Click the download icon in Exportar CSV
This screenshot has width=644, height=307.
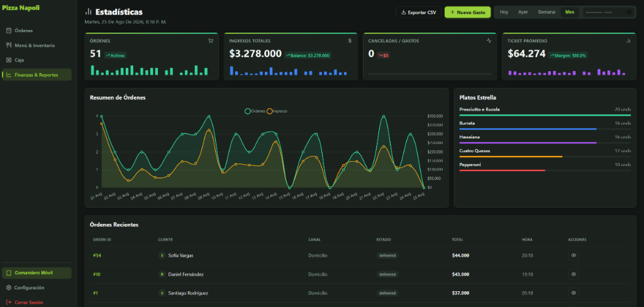[x=403, y=13]
